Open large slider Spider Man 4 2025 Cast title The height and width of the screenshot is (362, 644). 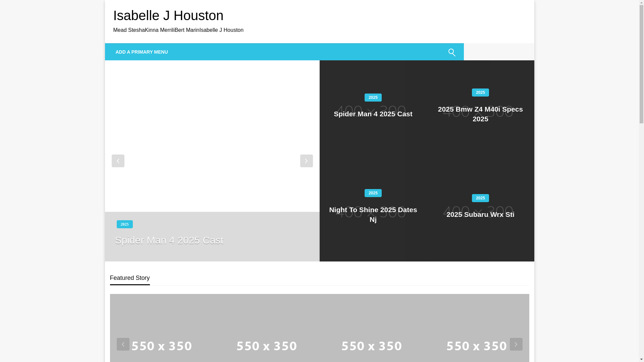coord(169,240)
